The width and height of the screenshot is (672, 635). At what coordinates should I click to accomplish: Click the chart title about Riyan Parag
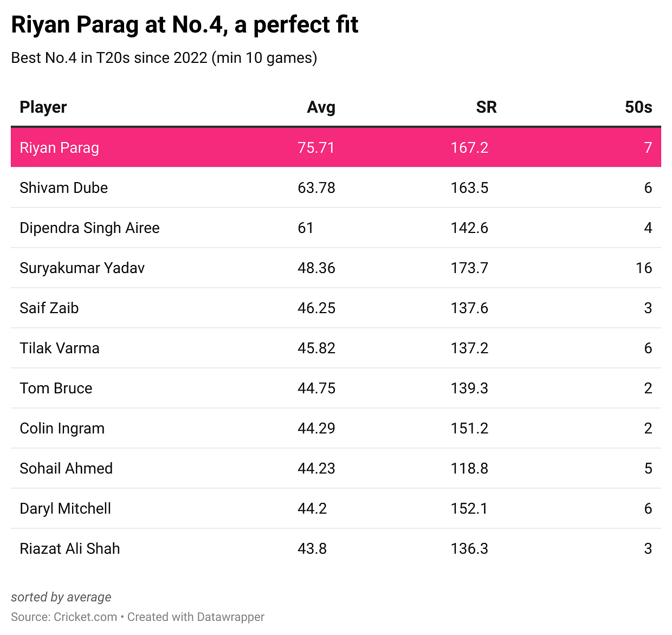[185, 25]
